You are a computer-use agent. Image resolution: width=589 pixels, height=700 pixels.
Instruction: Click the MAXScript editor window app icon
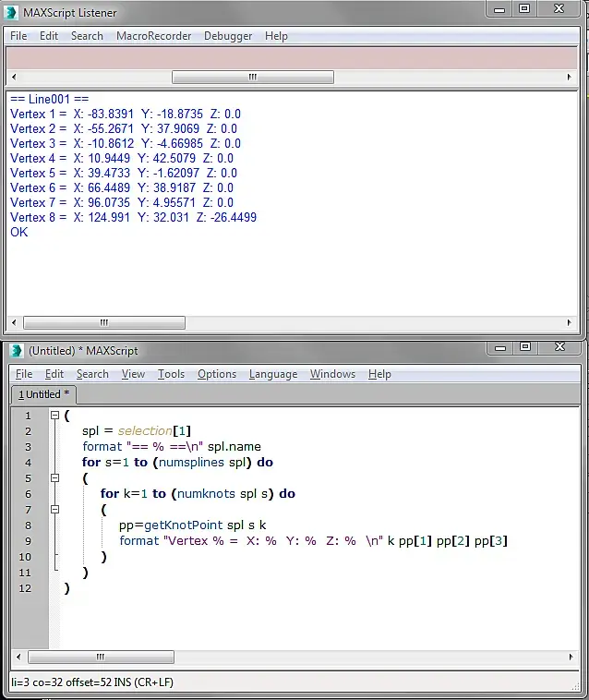click(17, 351)
